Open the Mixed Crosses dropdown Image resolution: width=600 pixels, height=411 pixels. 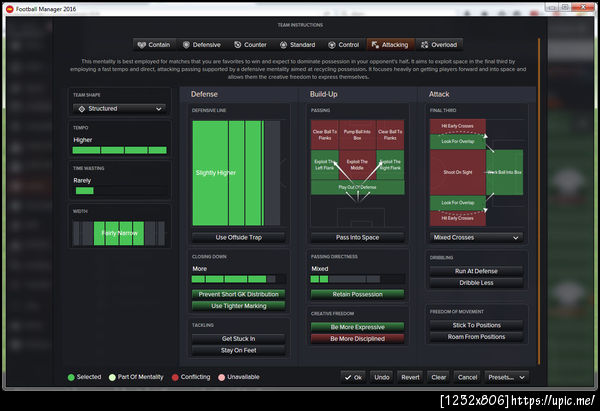point(476,238)
